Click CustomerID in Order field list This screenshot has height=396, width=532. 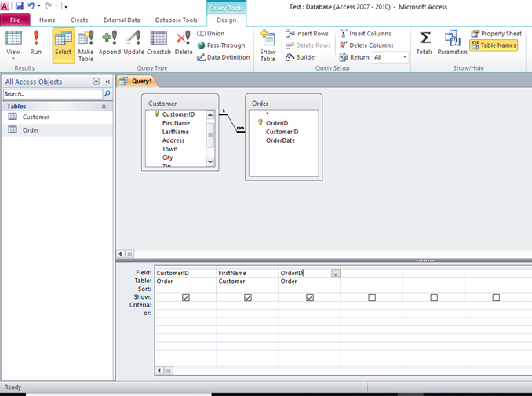coord(282,132)
